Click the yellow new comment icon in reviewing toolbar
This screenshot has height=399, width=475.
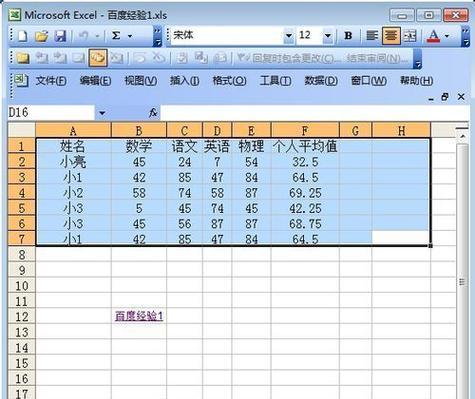click(x=23, y=58)
